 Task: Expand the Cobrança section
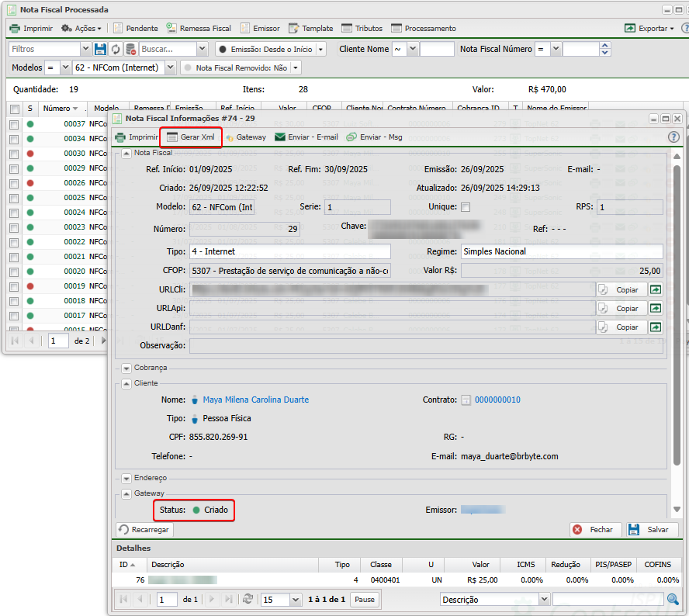click(x=126, y=368)
